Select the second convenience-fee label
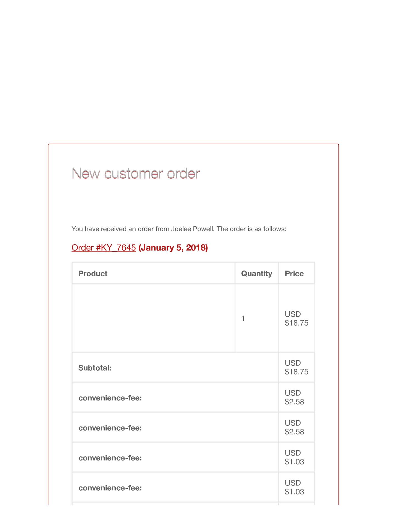This screenshot has height=532, width=411. [110, 428]
